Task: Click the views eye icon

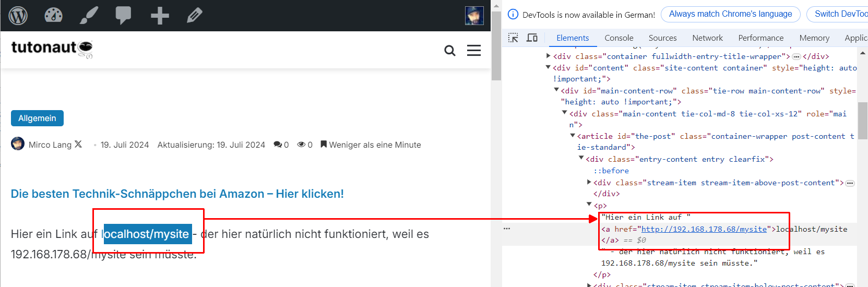Action: click(301, 145)
